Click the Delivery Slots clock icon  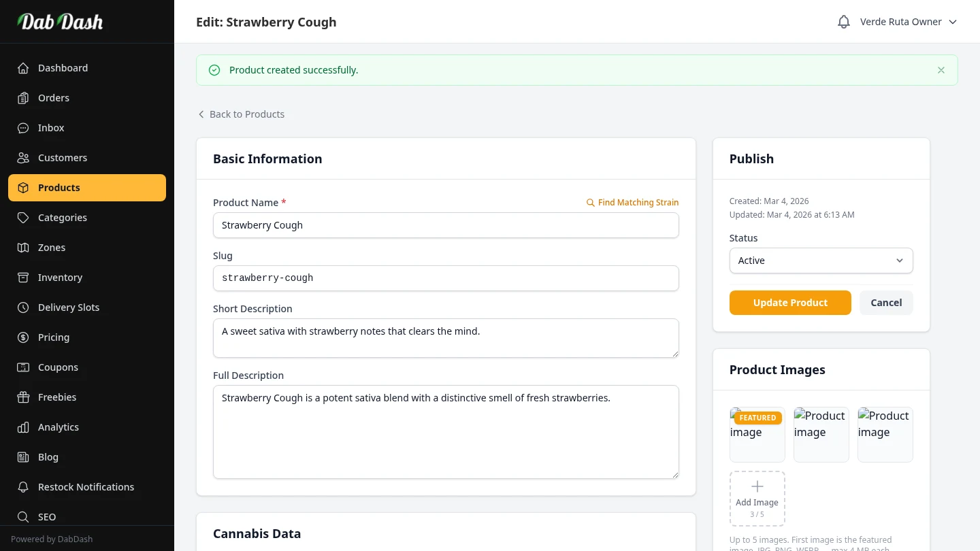[x=23, y=307]
